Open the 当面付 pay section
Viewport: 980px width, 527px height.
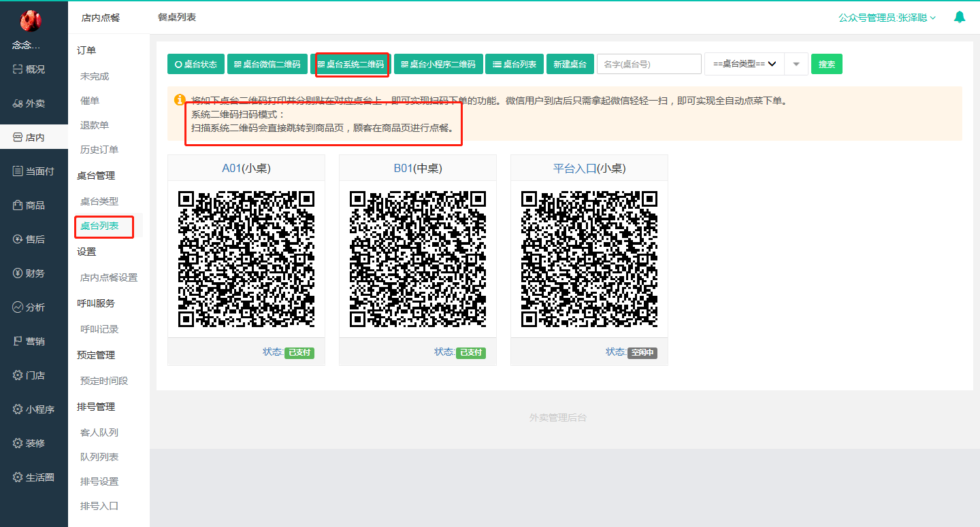33,171
